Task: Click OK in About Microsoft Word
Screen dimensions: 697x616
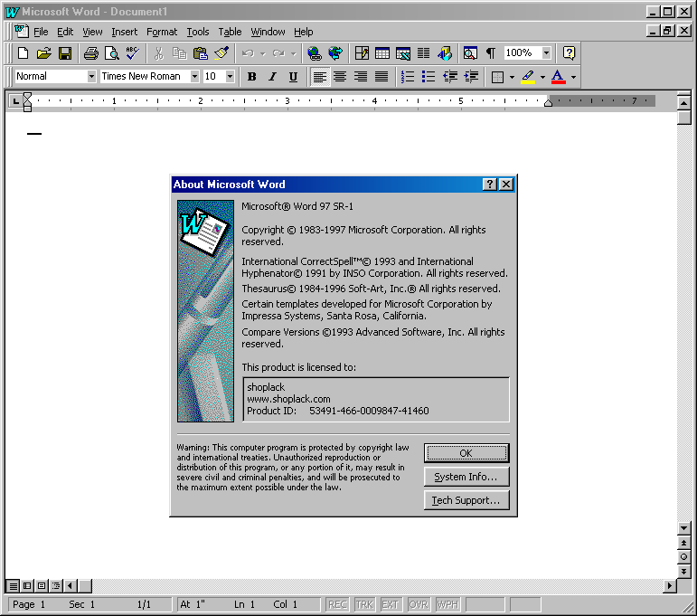Action: point(466,453)
